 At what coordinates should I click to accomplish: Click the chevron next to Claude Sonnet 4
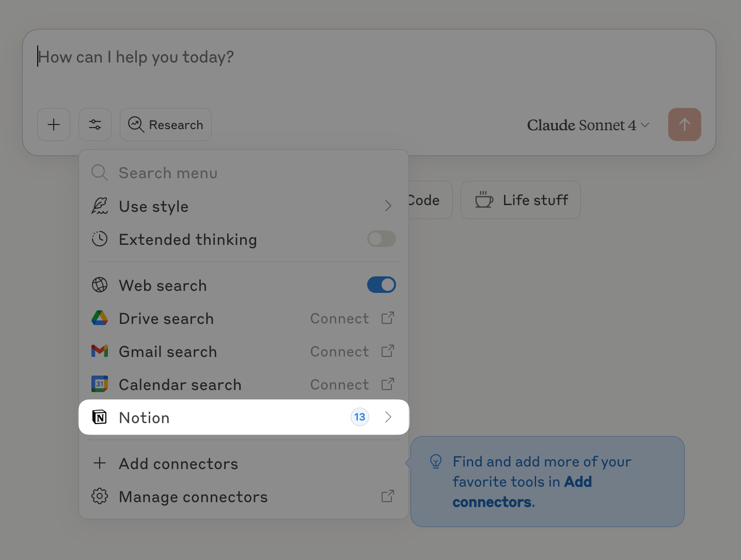click(x=645, y=125)
